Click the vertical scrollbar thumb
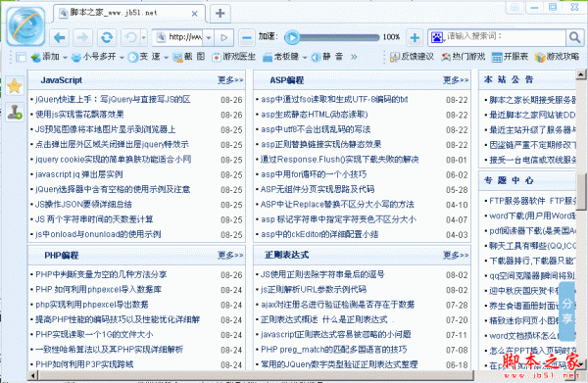 coord(581,192)
